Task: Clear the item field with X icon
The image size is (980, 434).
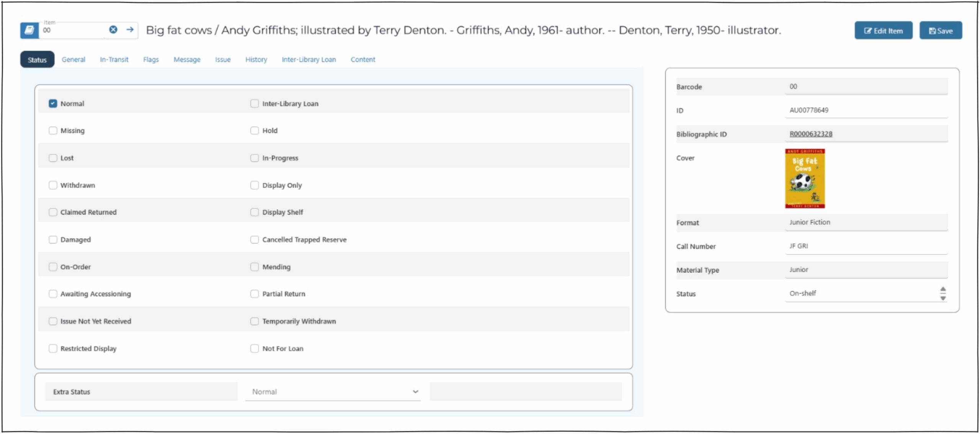Action: 113,30
